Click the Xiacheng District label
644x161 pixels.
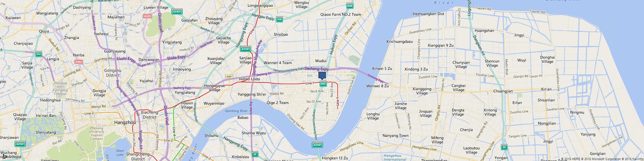149,115
